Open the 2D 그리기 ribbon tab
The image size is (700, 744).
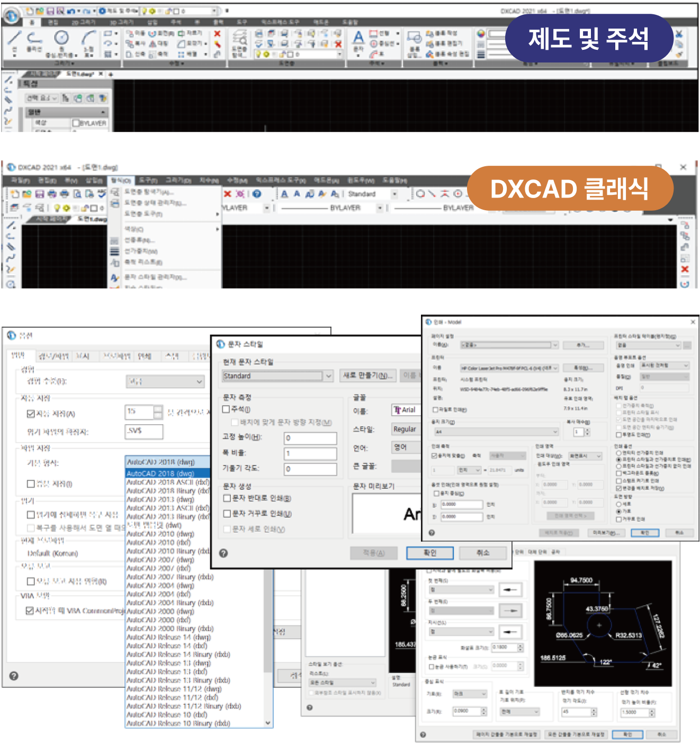coord(83,22)
